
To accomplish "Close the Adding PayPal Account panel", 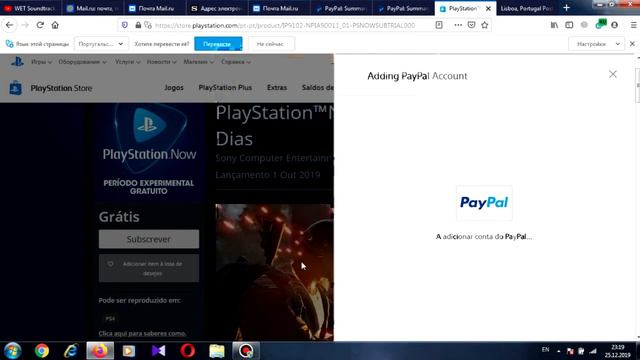I will pyautogui.click(x=613, y=74).
